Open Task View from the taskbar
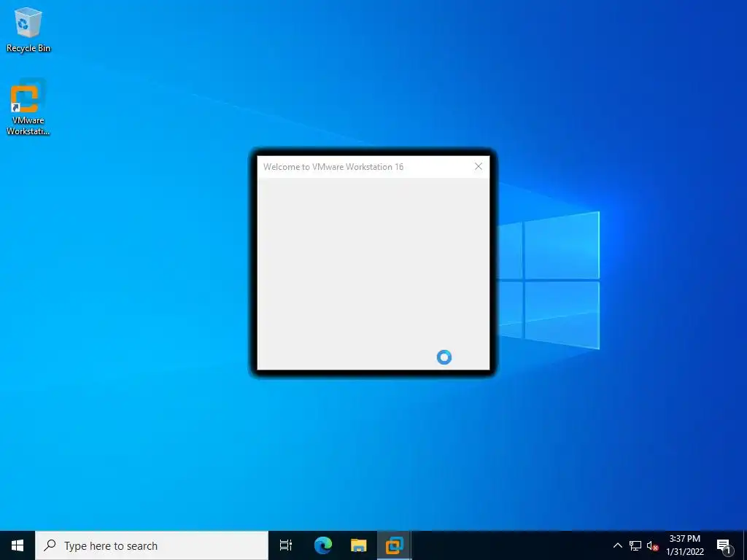 (x=286, y=545)
